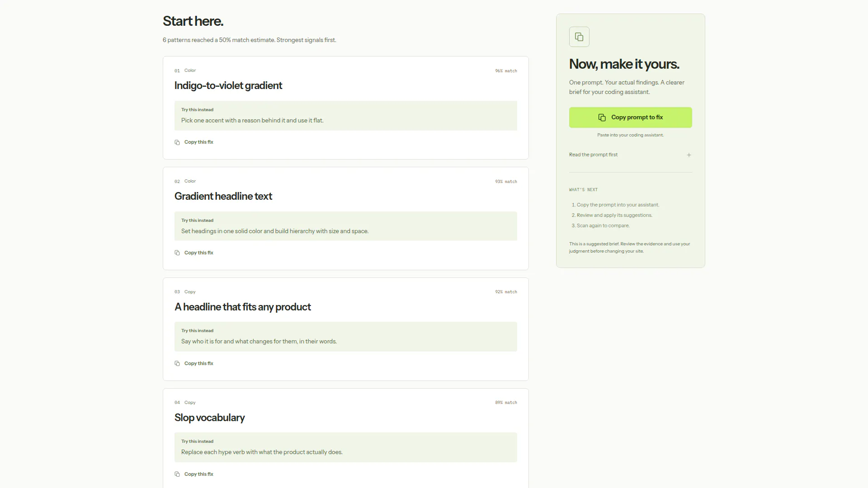Click '04 Copy' category tag
The height and width of the screenshot is (488, 868).
click(185, 403)
